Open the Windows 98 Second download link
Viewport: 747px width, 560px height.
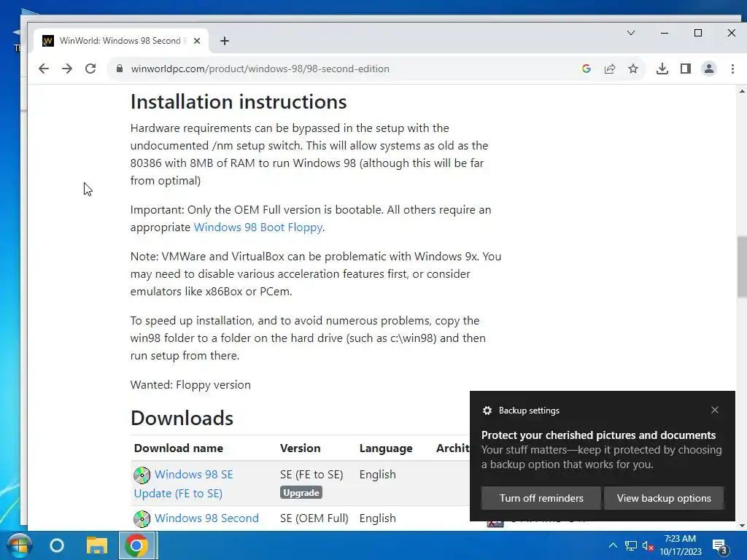[x=206, y=518]
